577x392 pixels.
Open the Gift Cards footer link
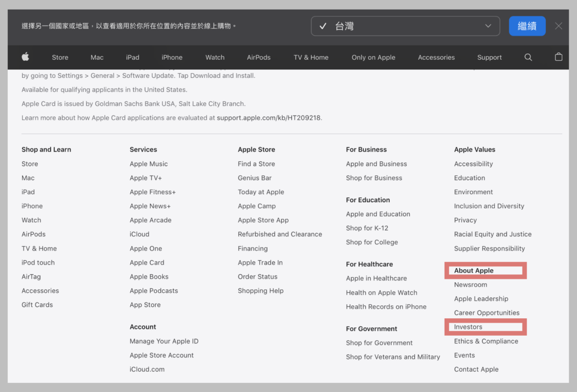(x=37, y=305)
